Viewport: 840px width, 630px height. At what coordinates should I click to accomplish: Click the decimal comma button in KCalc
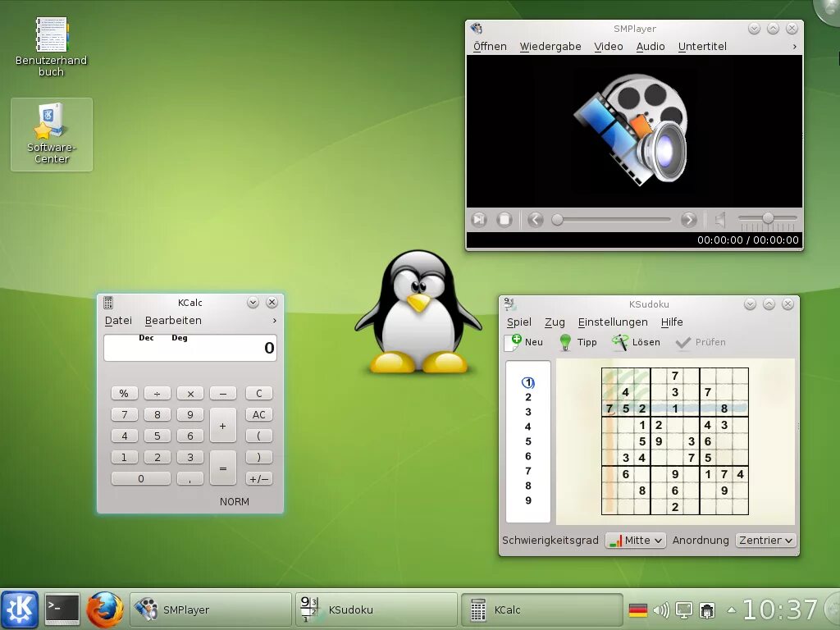[190, 479]
